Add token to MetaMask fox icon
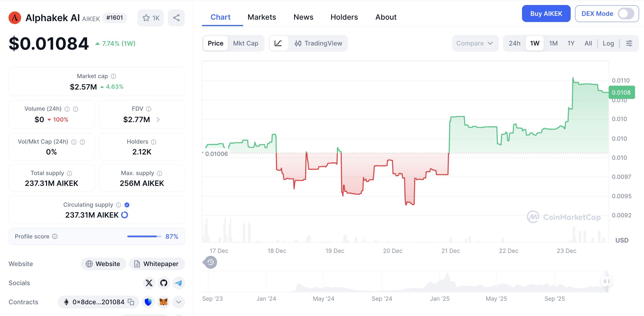The image size is (644, 316). 163,302
